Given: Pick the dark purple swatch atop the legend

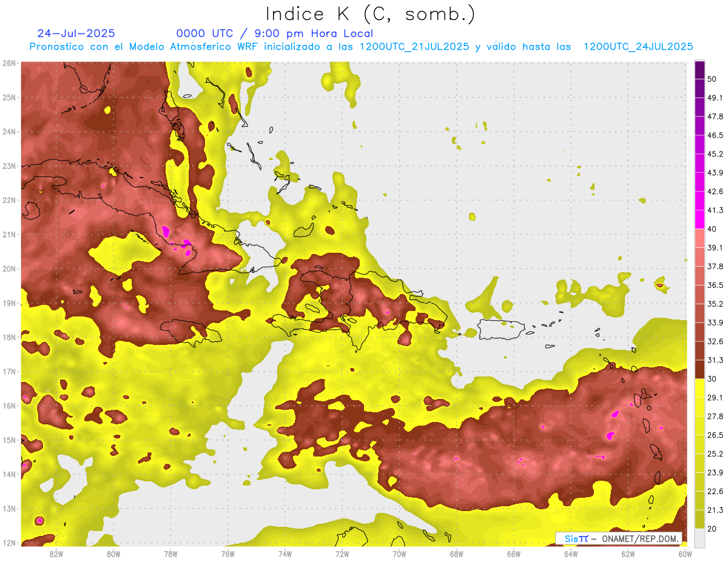Looking at the screenshot, I should pyautogui.click(x=699, y=70).
